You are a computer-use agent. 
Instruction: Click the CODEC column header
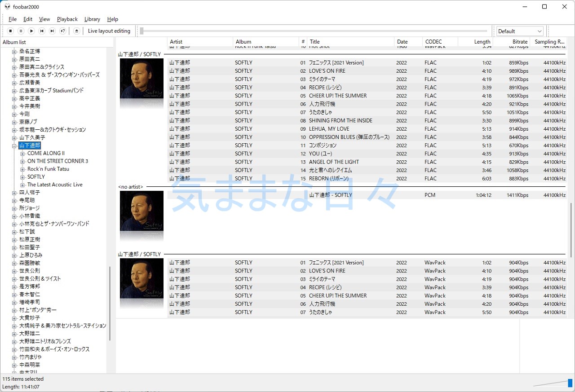pos(440,42)
